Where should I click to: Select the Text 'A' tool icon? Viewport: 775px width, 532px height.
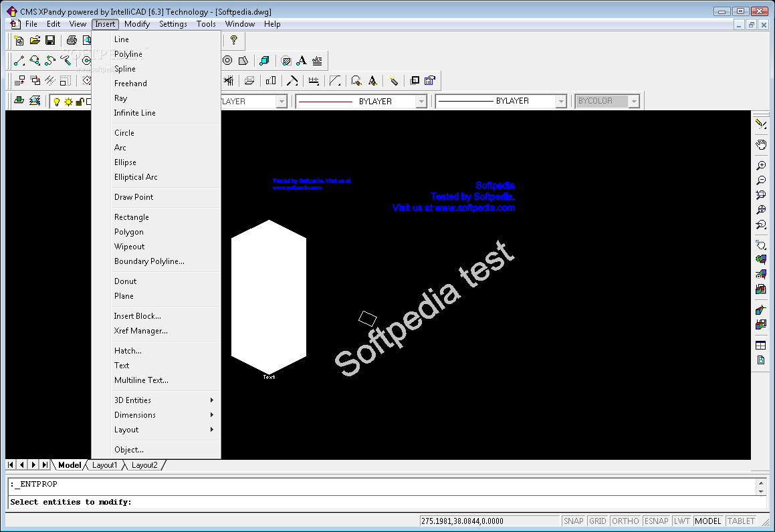301,61
